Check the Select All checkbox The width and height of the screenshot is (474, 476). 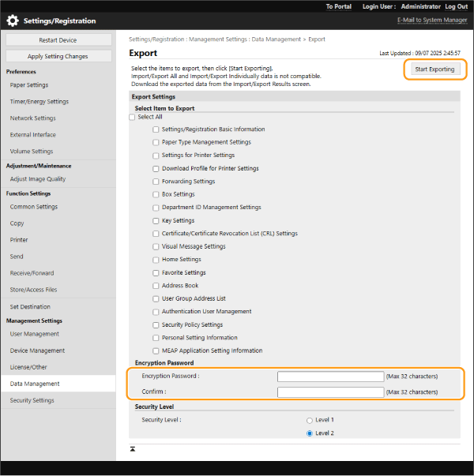(x=133, y=117)
